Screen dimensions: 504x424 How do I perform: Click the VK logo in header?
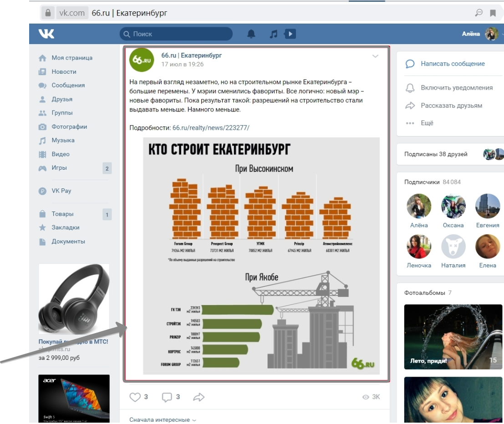point(46,34)
